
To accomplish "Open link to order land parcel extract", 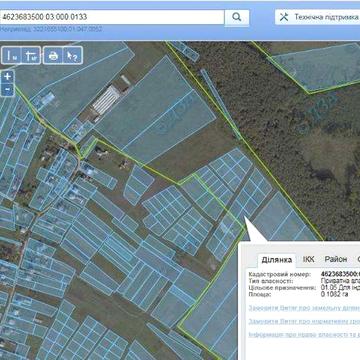I will (x=304, y=308).
